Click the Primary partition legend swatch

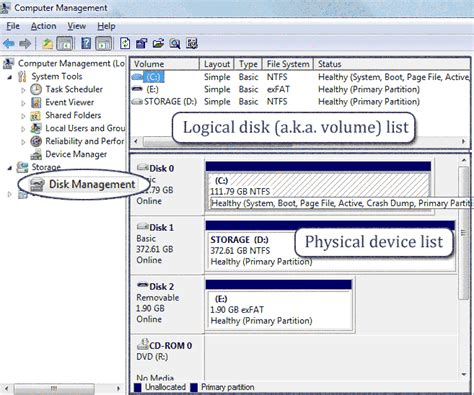pyautogui.click(x=194, y=387)
